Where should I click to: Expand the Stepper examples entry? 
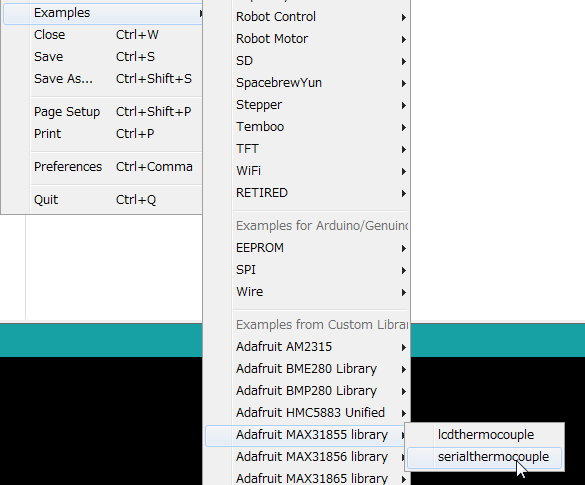point(308,105)
